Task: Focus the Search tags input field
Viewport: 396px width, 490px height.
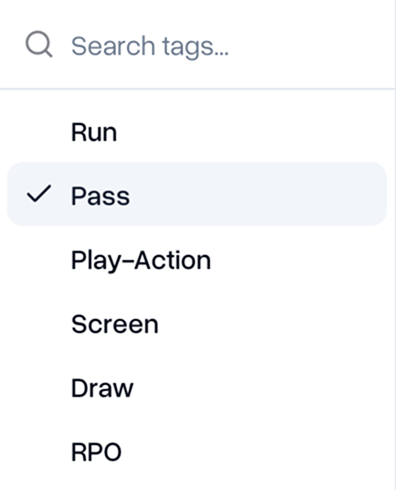Action: 198,45
